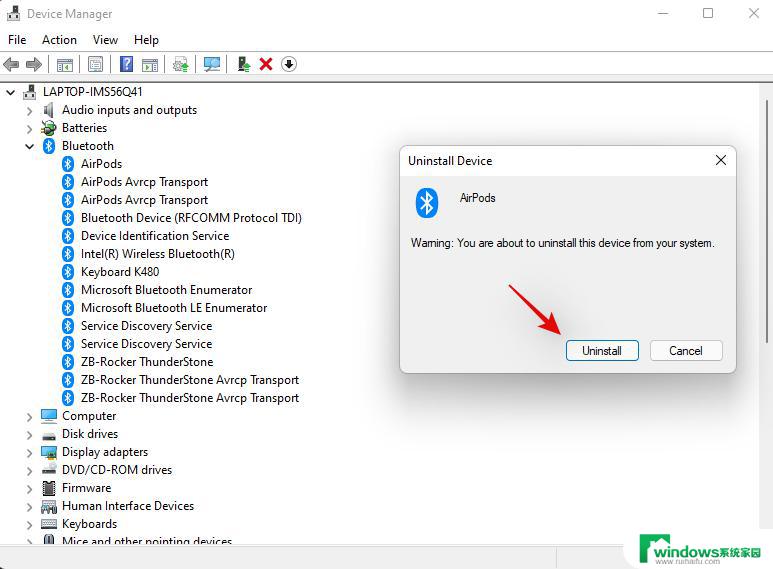
Task: Click the Keyboards category icon
Action: click(x=49, y=524)
